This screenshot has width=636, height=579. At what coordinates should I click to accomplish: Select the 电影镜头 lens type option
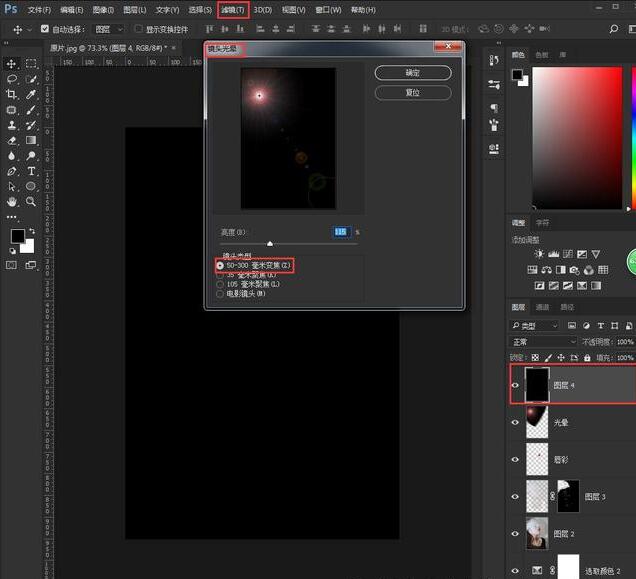(x=221, y=294)
